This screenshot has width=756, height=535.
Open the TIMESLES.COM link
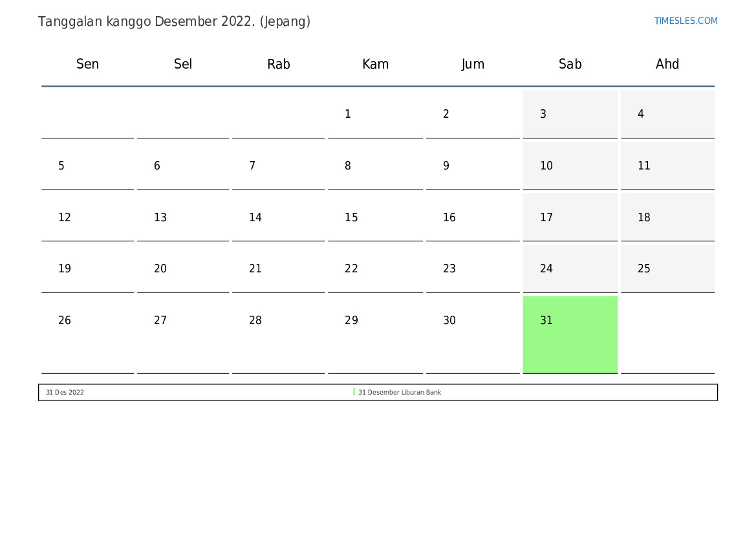pyautogui.click(x=686, y=21)
